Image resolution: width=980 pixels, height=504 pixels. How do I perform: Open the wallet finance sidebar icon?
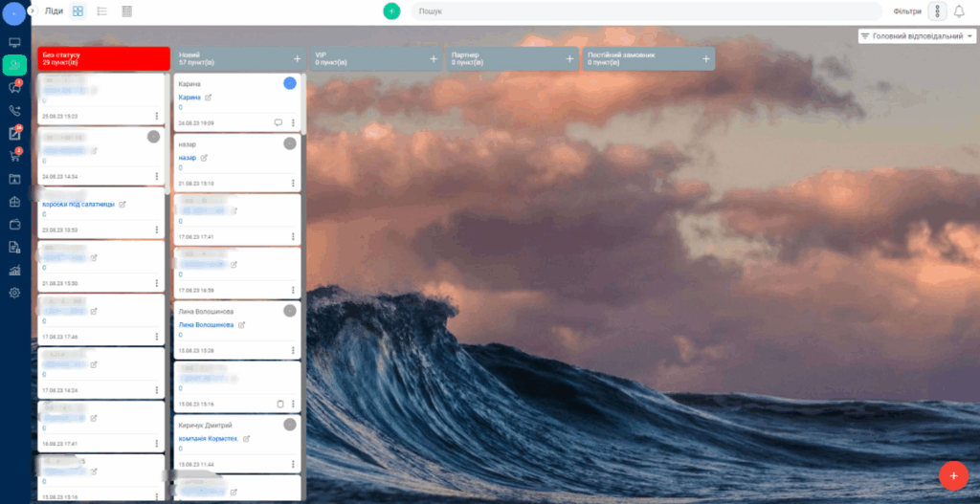(14, 224)
